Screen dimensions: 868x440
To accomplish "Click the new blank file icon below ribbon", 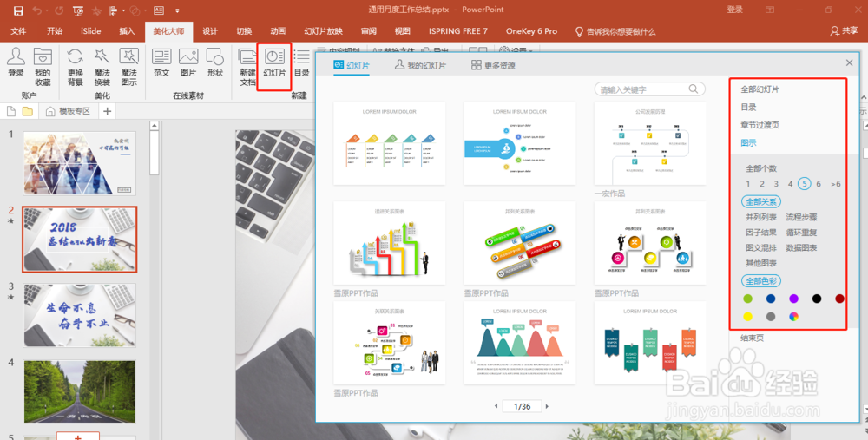I will point(11,112).
